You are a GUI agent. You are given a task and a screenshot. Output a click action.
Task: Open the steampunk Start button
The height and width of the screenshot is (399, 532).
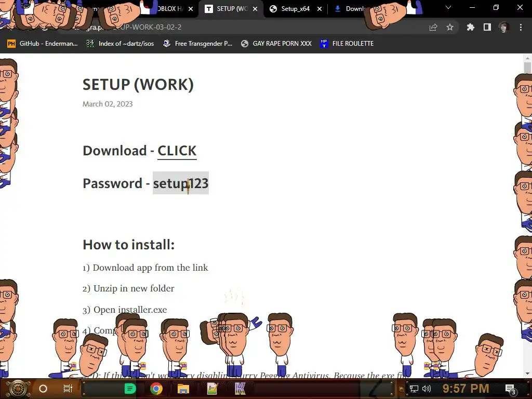tap(18, 389)
